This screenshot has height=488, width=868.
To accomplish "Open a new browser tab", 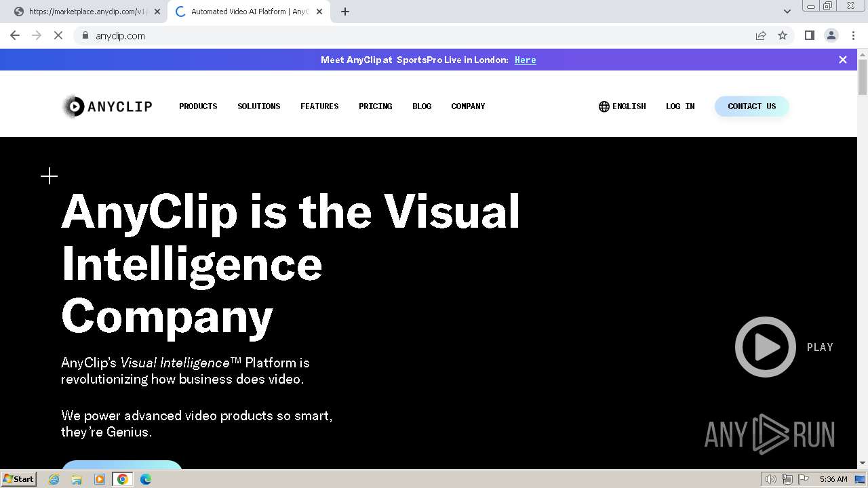I will 345,12.
